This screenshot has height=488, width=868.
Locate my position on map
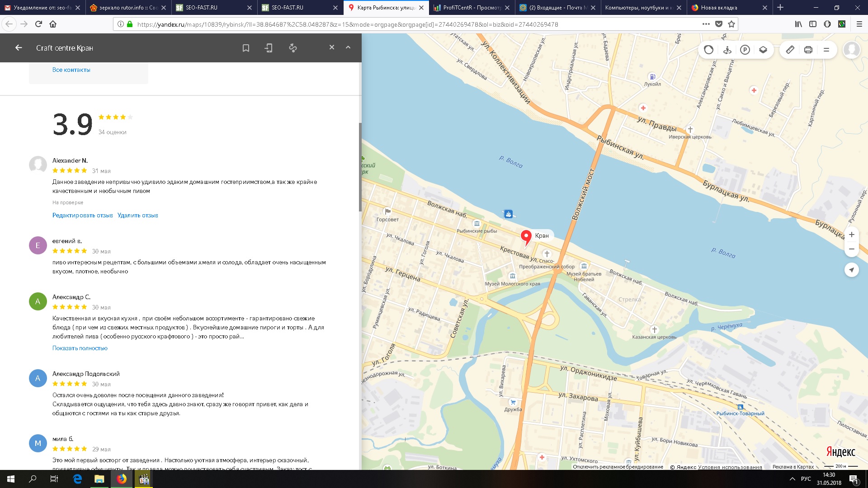[852, 270]
